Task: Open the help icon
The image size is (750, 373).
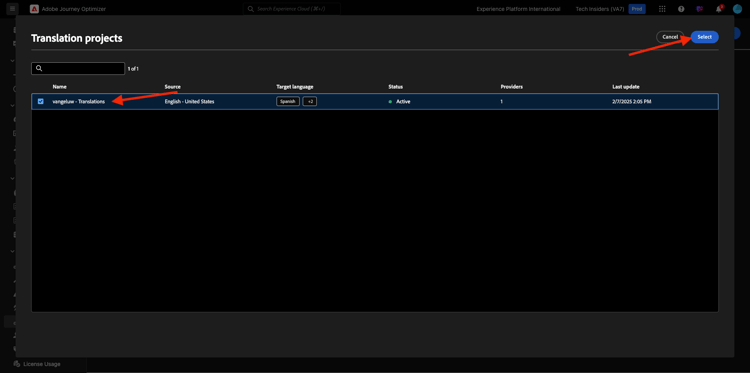Action: point(681,9)
